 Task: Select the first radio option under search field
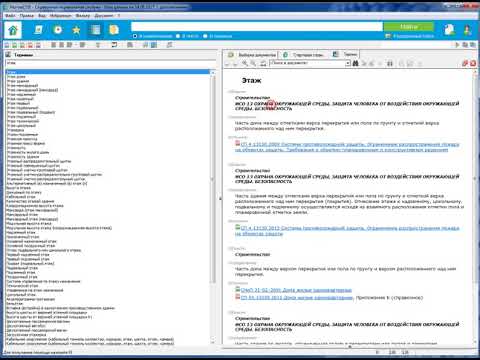coord(135,36)
